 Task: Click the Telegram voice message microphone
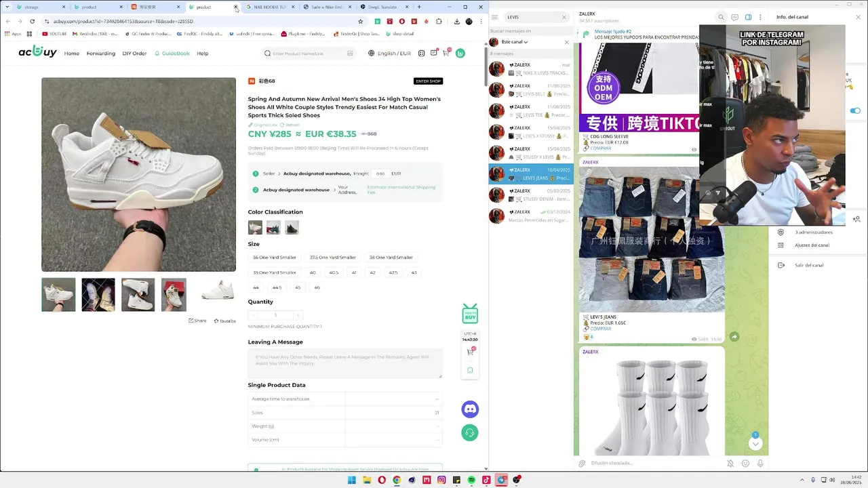click(x=760, y=464)
